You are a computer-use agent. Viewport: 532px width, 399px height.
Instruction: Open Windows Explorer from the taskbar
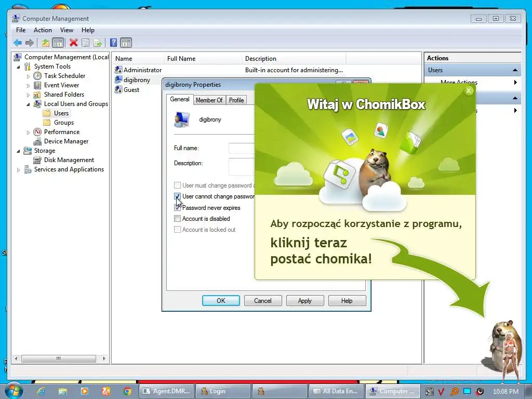(63, 391)
